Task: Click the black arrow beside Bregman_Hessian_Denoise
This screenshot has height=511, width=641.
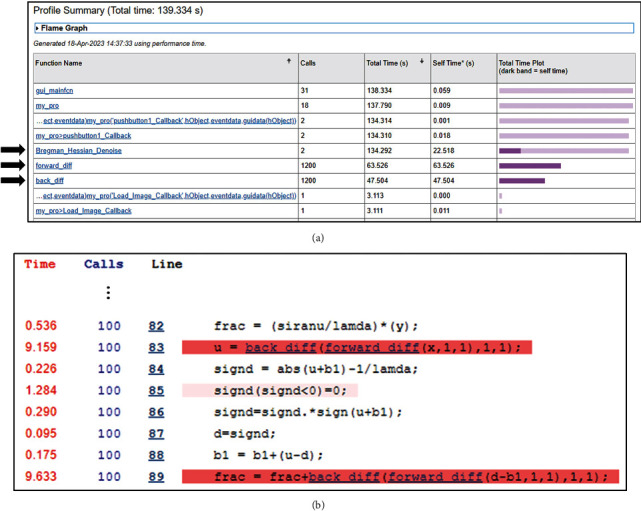Action: click(x=14, y=150)
